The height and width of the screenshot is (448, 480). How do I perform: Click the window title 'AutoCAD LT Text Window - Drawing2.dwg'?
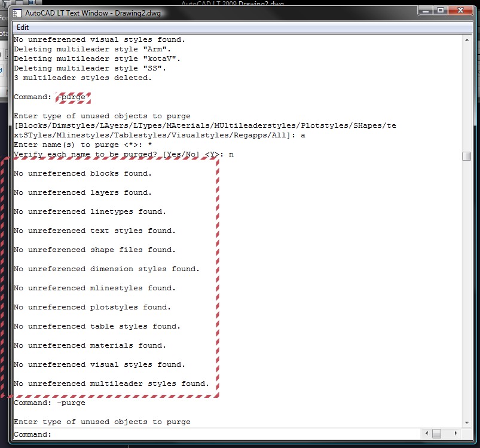[93, 13]
